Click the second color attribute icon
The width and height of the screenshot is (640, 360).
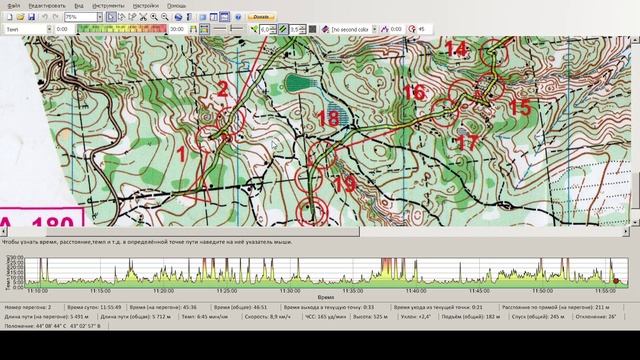tap(325, 29)
